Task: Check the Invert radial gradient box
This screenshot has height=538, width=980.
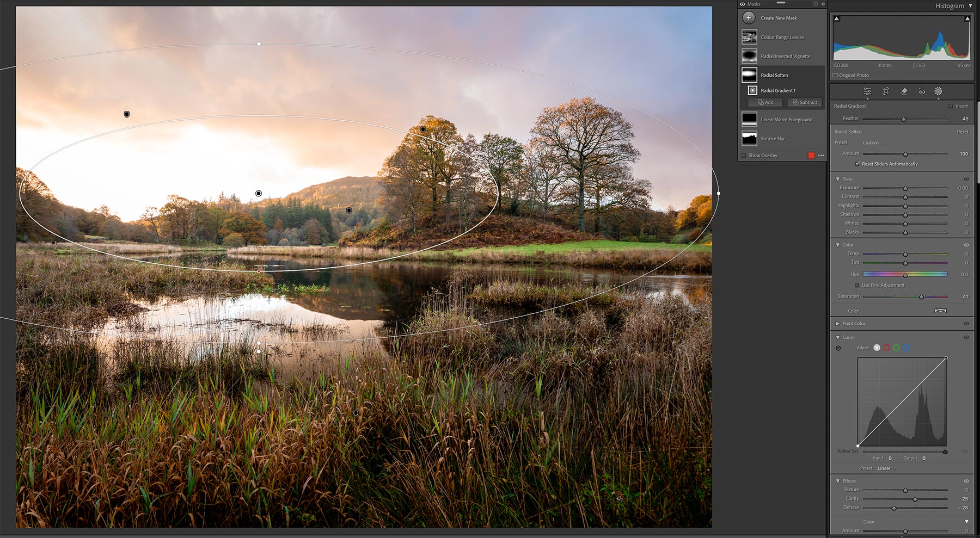Action: tap(951, 106)
